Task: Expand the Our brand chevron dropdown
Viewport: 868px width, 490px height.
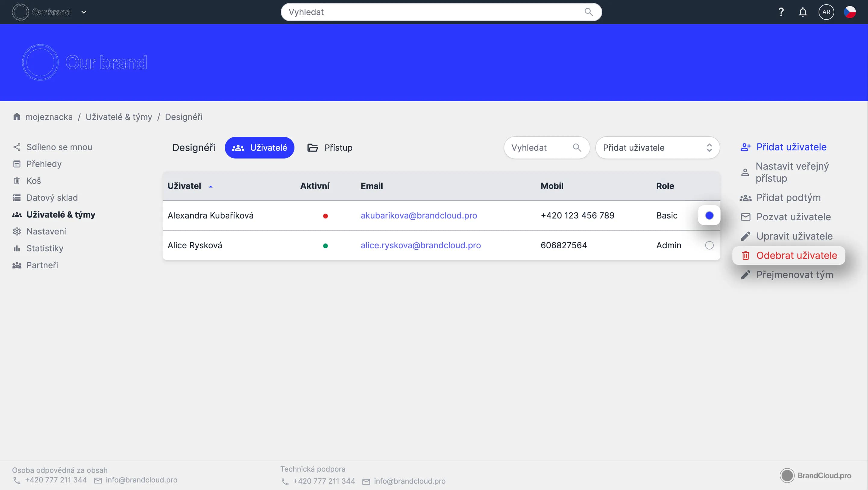Action: pyautogui.click(x=84, y=12)
